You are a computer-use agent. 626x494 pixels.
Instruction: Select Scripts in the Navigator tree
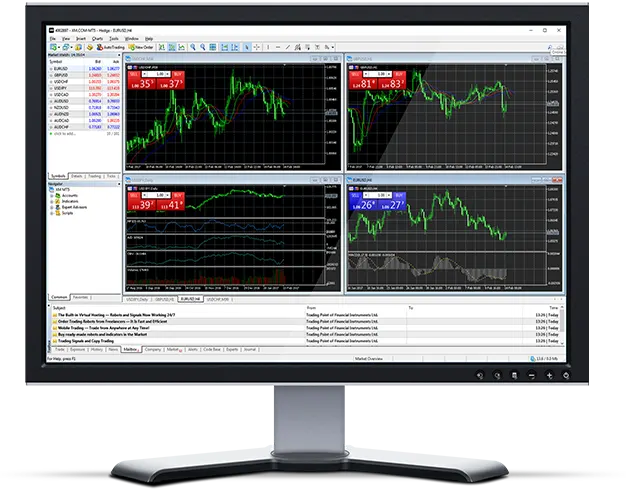pyautogui.click(x=68, y=214)
